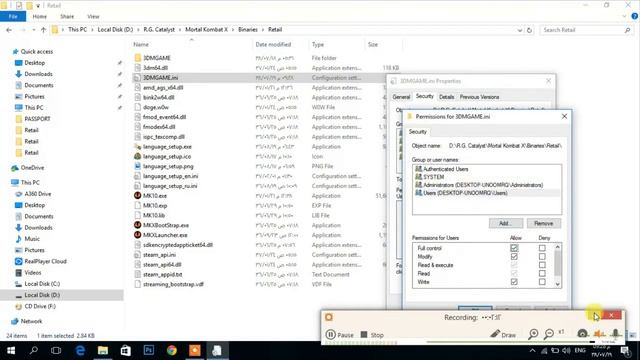Open Local Disk (C:) in sidebar
Image resolution: width=640 pixels, height=360 pixels.
point(42,284)
